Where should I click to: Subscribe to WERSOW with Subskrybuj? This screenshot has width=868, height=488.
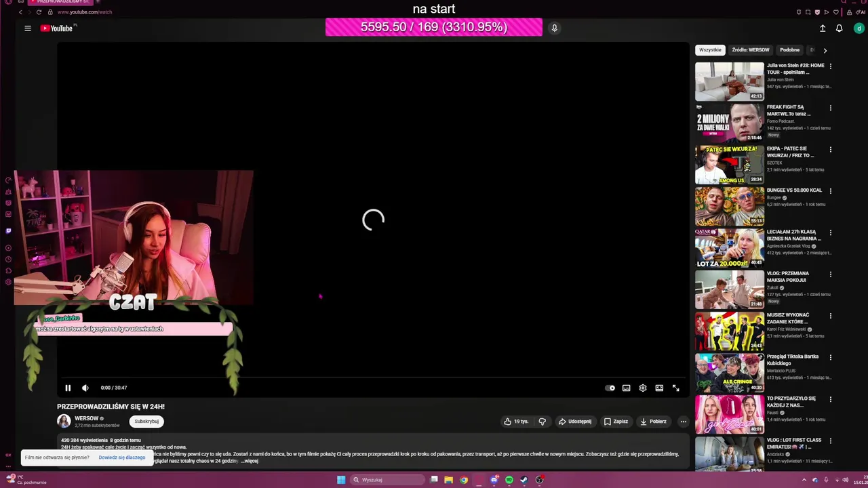click(x=146, y=422)
